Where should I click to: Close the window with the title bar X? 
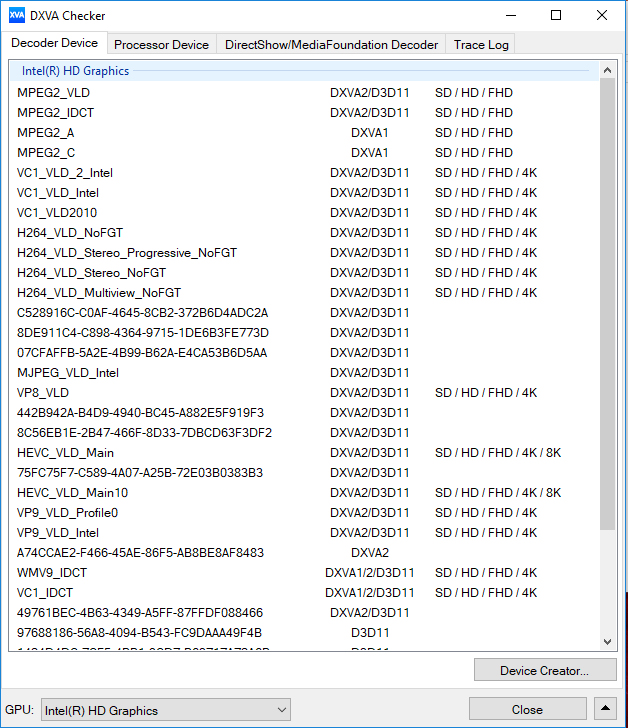coord(602,15)
